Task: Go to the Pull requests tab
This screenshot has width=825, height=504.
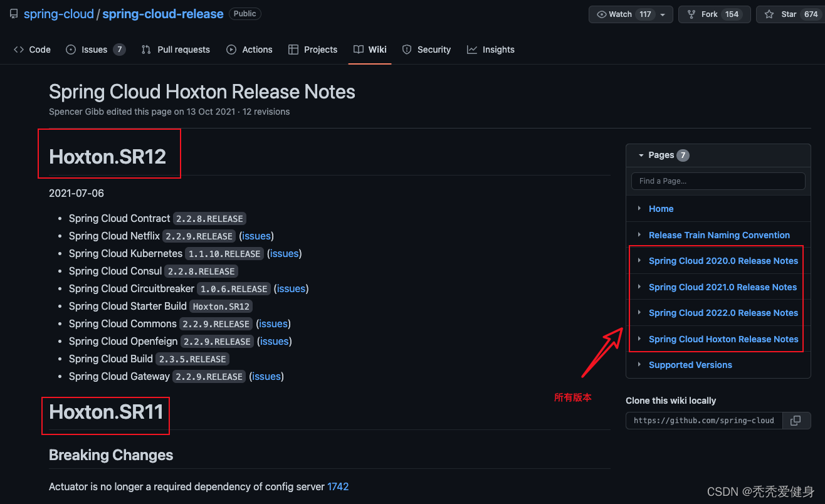Action: pos(176,50)
